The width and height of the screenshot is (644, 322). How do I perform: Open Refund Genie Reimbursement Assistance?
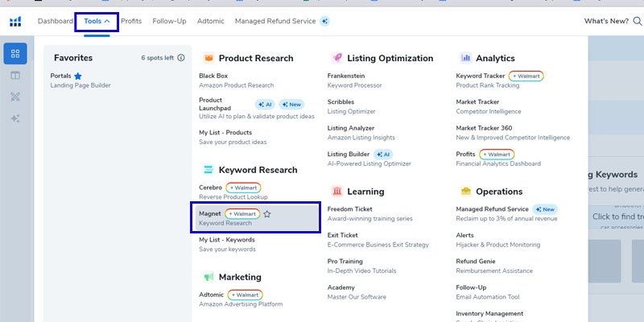pos(494,266)
